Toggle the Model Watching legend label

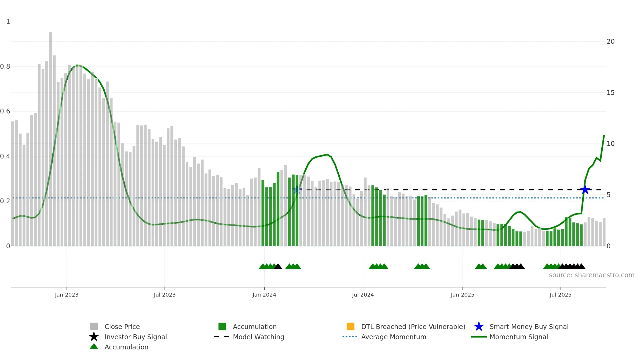point(258,337)
